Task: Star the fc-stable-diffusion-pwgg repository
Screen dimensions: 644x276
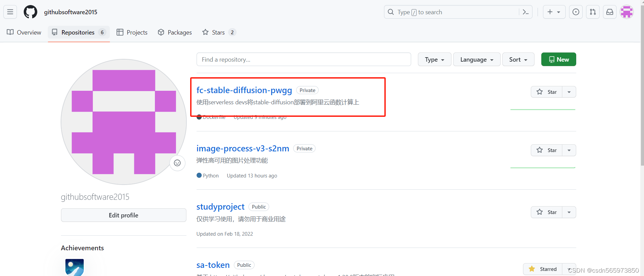Action: point(546,92)
